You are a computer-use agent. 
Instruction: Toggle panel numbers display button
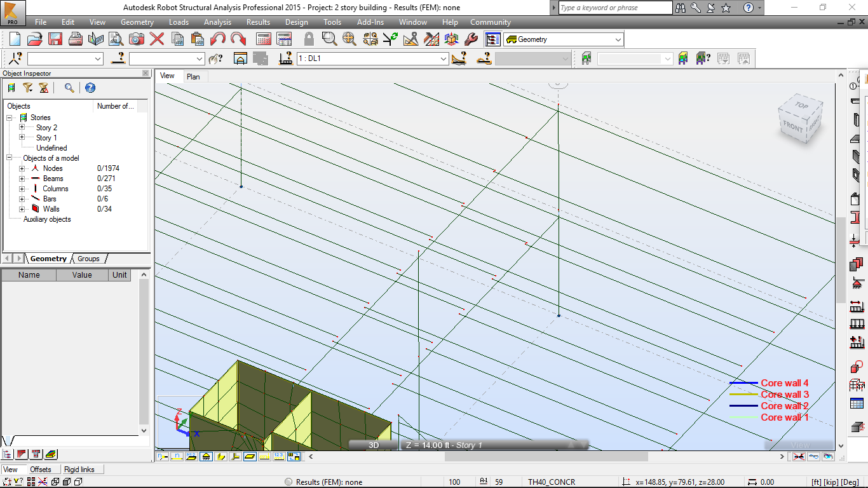[192, 456]
